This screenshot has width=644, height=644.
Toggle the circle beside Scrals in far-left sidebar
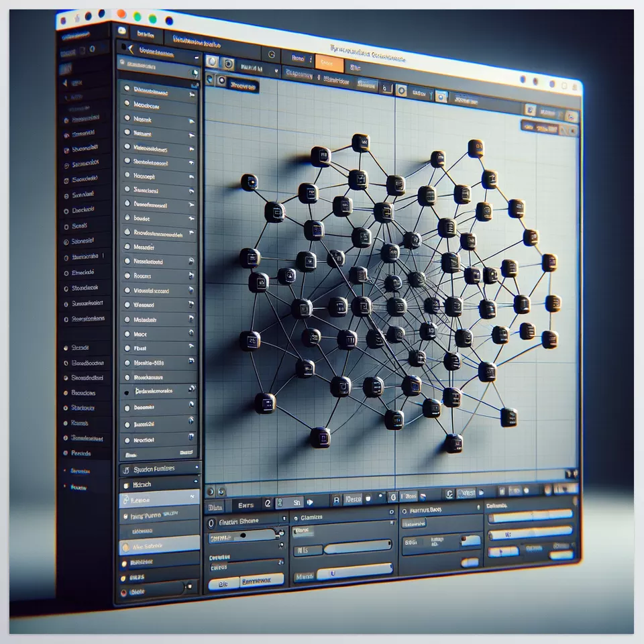(66, 227)
